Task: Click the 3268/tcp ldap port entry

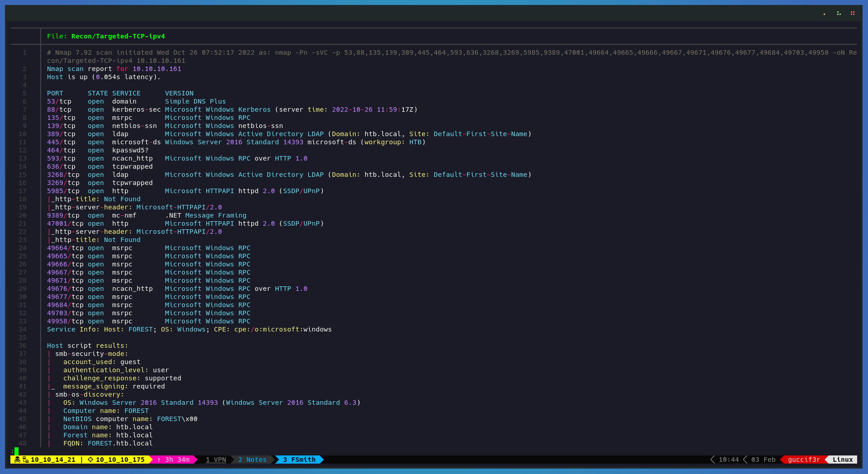Action: pos(63,175)
